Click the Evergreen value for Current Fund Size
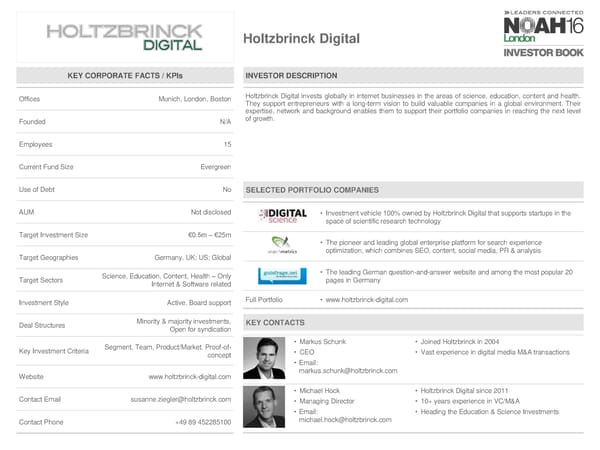 tap(214, 166)
